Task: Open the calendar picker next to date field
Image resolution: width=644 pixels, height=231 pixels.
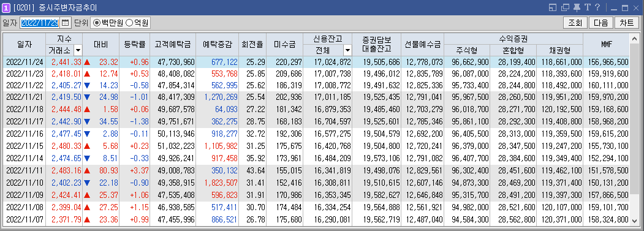Action: (x=66, y=23)
